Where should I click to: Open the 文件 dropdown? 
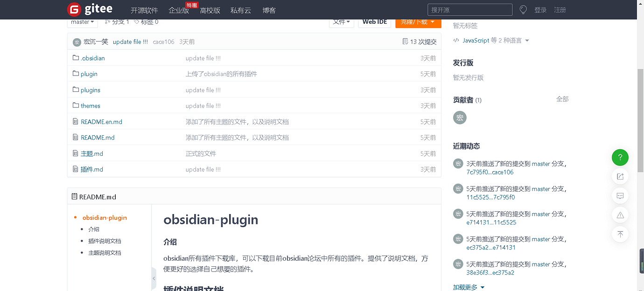click(342, 22)
